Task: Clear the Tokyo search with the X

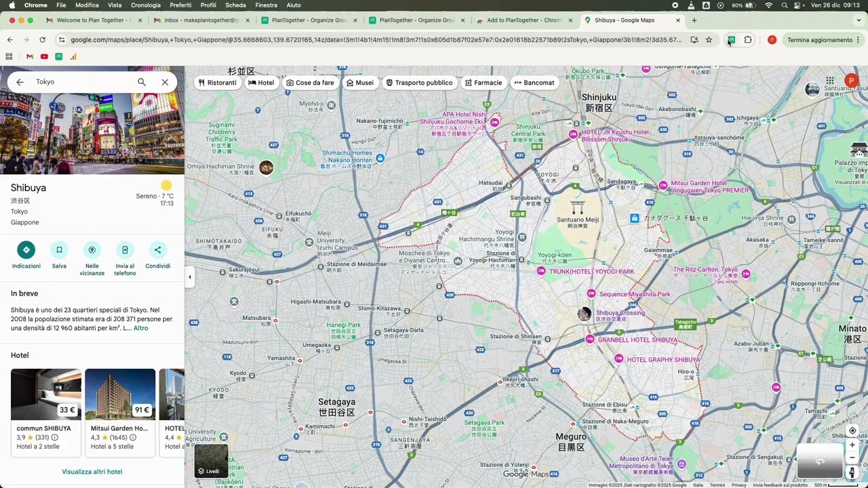Action: point(165,82)
